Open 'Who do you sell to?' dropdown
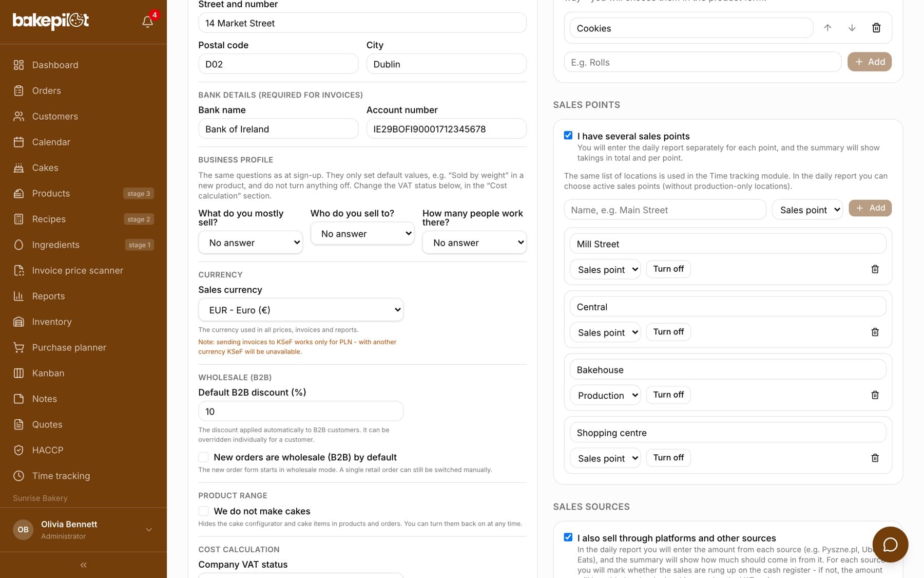This screenshot has width=924, height=578. click(362, 234)
